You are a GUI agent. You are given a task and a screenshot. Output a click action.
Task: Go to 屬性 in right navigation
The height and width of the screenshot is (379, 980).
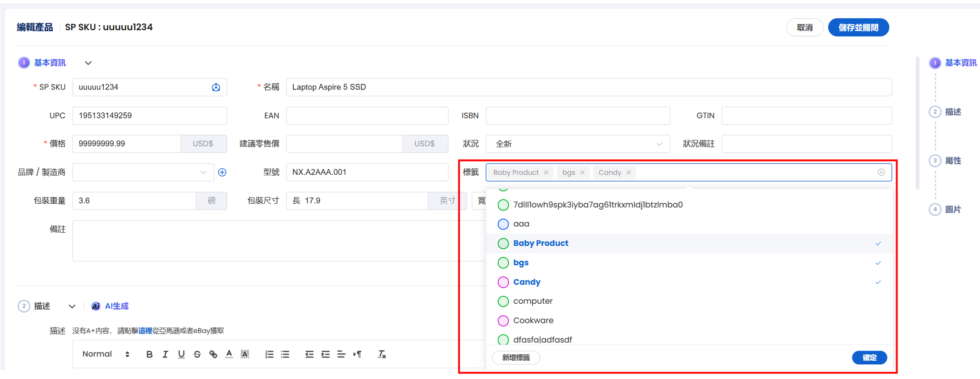point(953,161)
